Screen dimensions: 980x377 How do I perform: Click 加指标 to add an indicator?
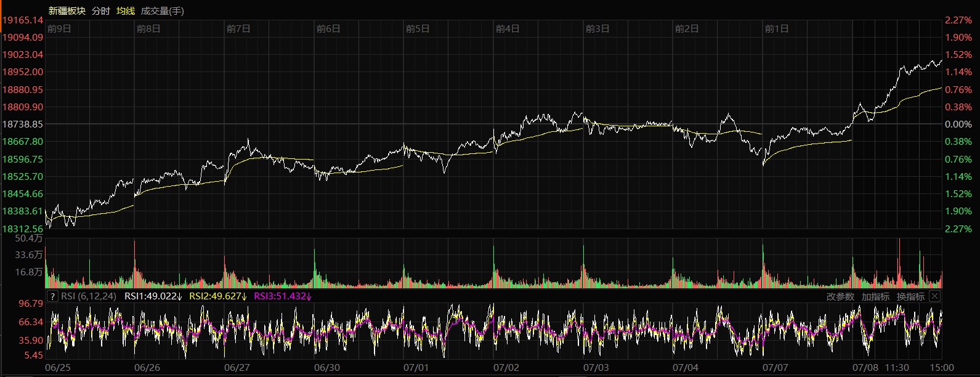(875, 296)
